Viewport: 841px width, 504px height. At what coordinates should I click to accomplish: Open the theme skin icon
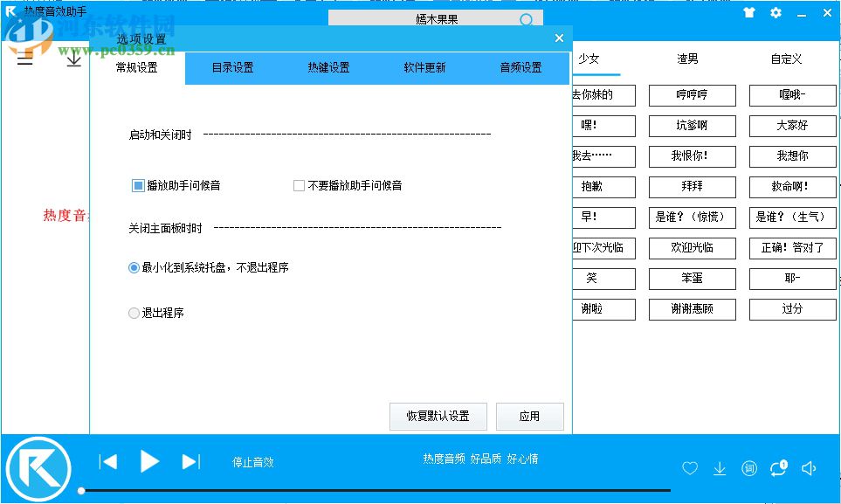pos(748,13)
